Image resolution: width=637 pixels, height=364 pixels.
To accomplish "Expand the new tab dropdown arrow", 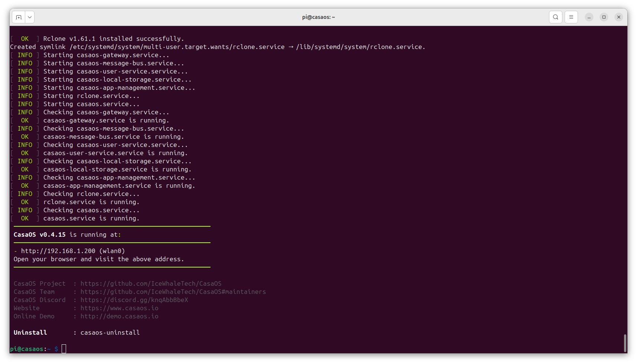I will (x=30, y=17).
